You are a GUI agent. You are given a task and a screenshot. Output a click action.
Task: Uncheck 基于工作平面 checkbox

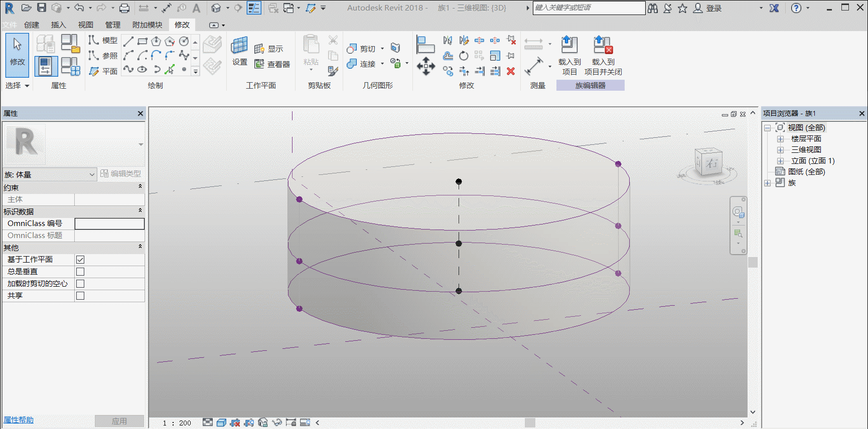(80, 260)
